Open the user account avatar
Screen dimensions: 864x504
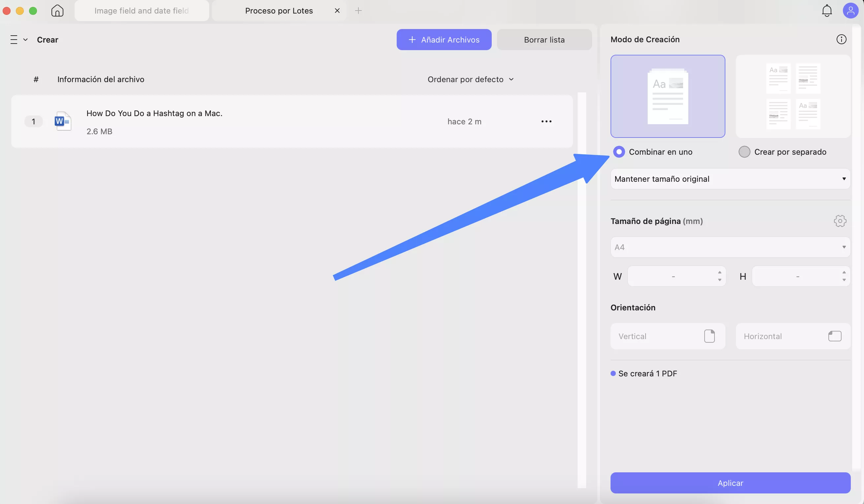(x=850, y=11)
